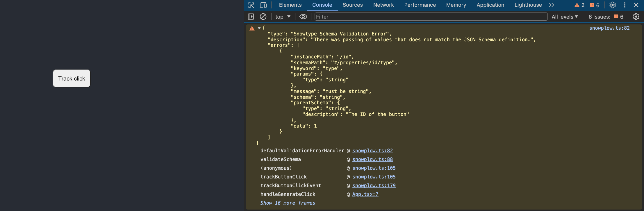Click the "description": "The ID of the button" line

tap(356, 114)
